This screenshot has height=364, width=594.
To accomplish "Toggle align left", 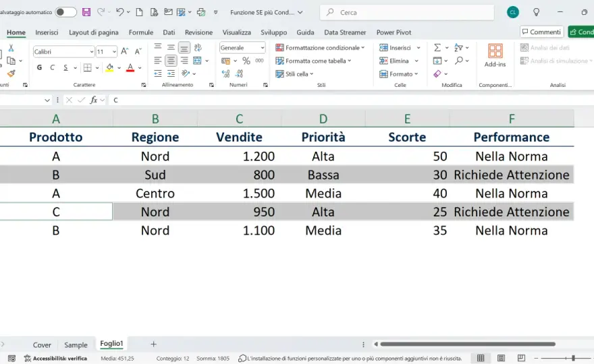I will click(x=158, y=61).
